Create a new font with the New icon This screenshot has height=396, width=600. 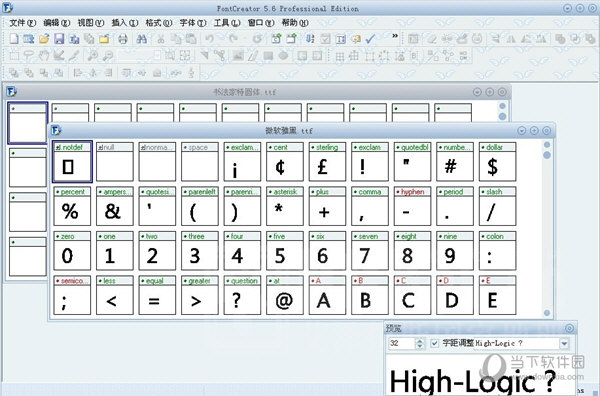click(14, 39)
